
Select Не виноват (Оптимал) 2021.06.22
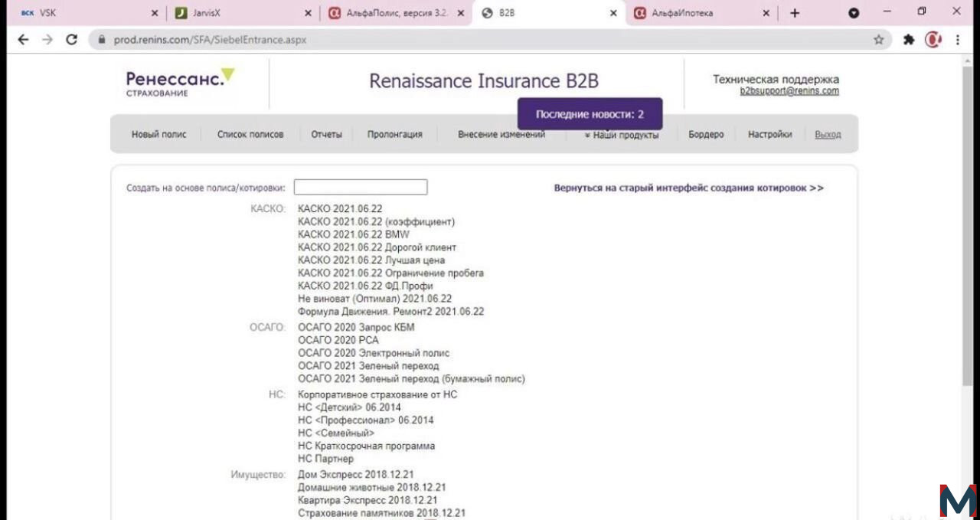point(374,299)
